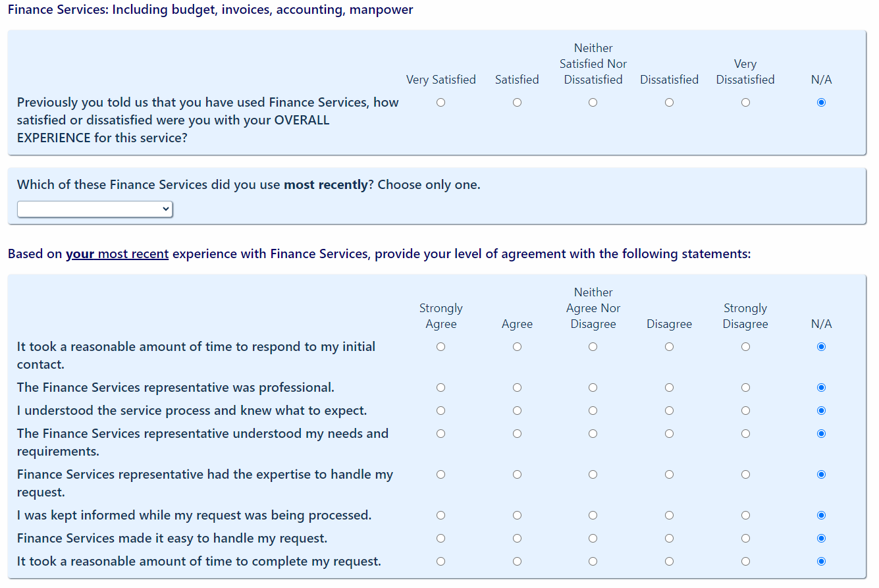Open the most recent Finance Services dropdown
The width and height of the screenshot is (879, 588).
click(x=95, y=209)
